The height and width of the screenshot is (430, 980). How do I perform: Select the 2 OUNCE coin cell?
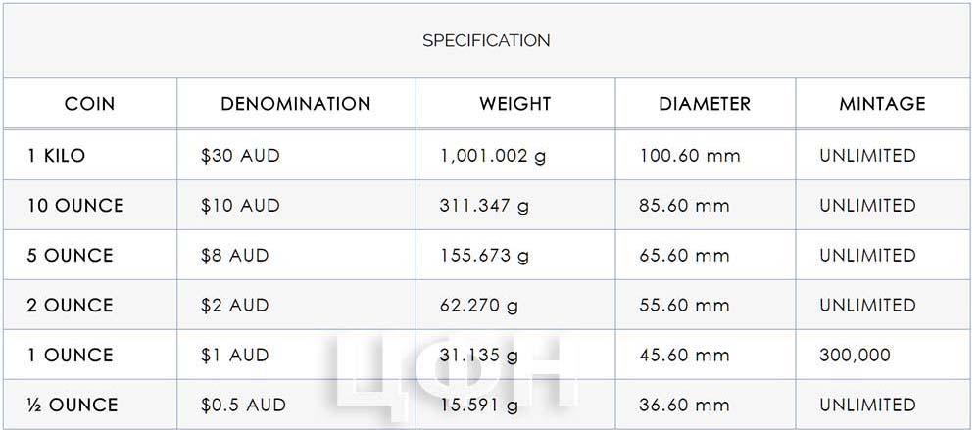pyautogui.click(x=70, y=305)
